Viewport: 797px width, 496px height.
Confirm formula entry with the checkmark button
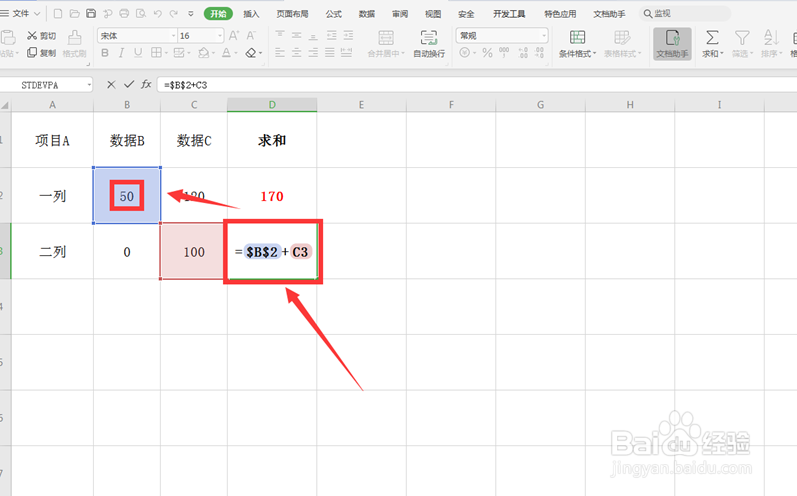click(x=129, y=85)
